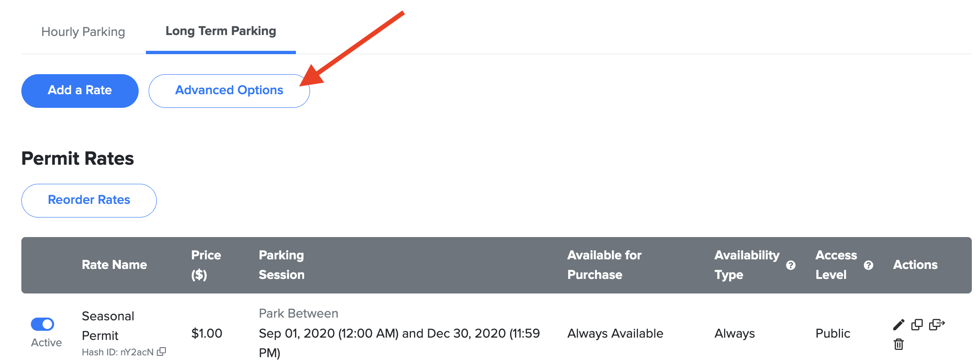
Task: Edit the Seasonal Permit rate
Action: [899, 324]
